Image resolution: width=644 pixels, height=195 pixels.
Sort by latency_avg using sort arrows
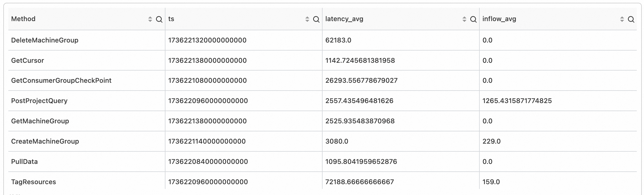(464, 19)
